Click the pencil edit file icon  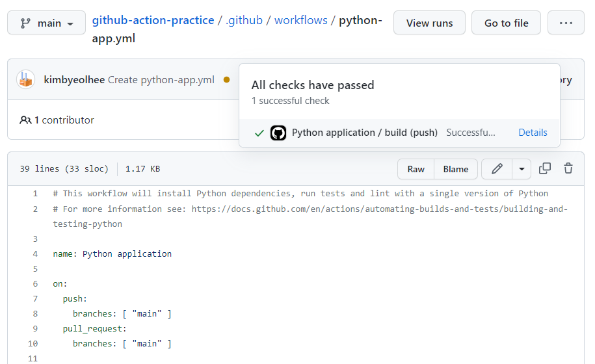(497, 169)
